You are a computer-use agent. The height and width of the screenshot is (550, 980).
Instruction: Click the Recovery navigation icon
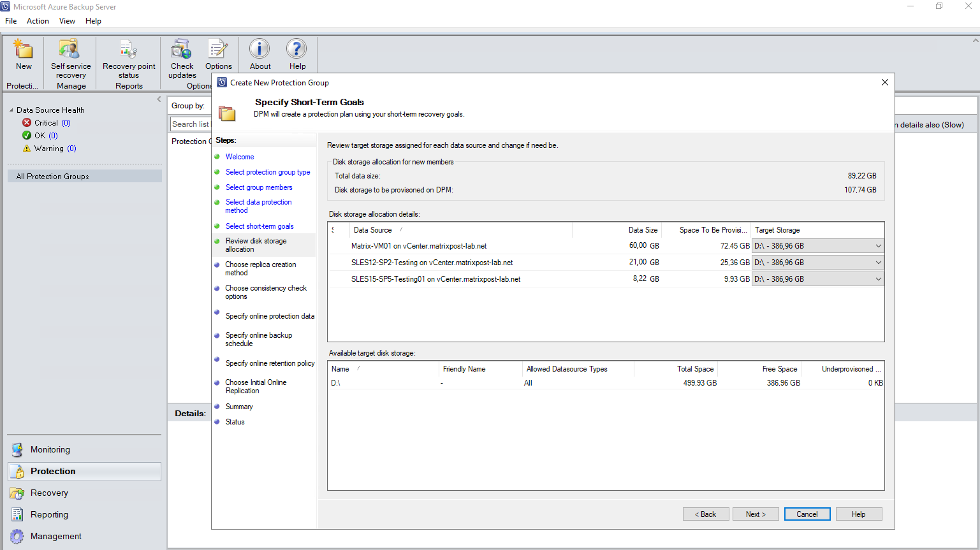click(x=17, y=493)
